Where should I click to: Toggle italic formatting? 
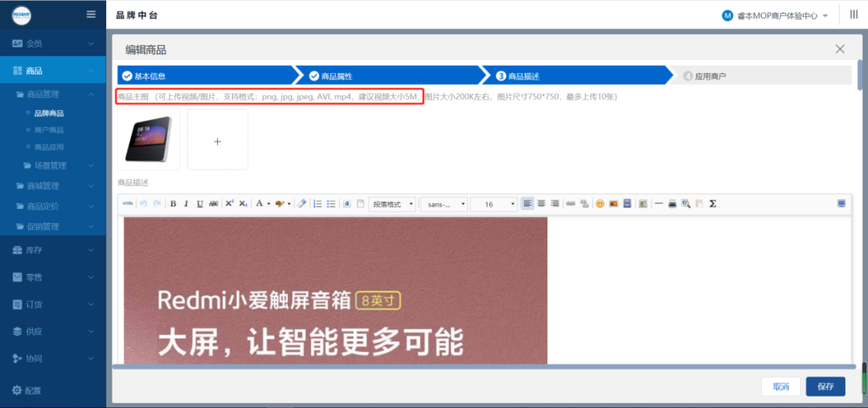[x=186, y=203]
